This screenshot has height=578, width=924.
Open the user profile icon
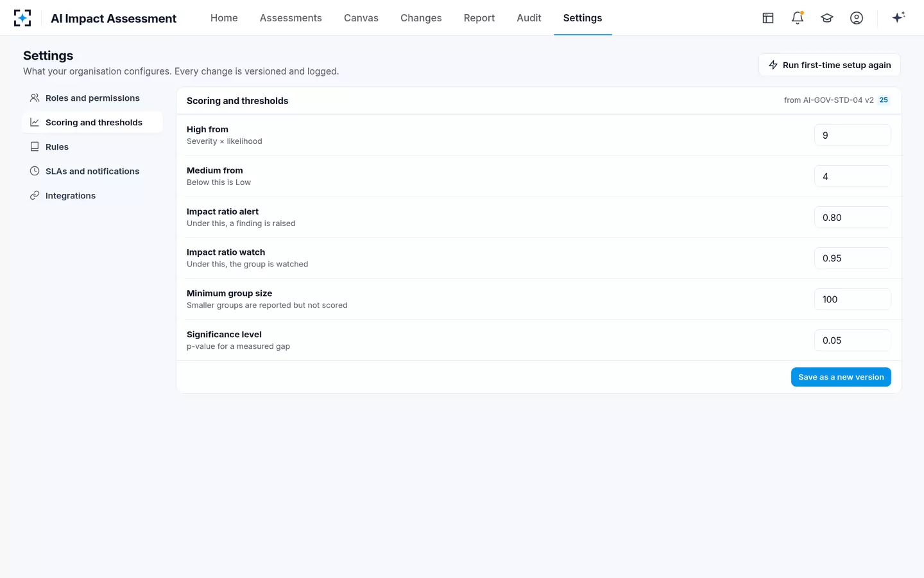pyautogui.click(x=857, y=18)
